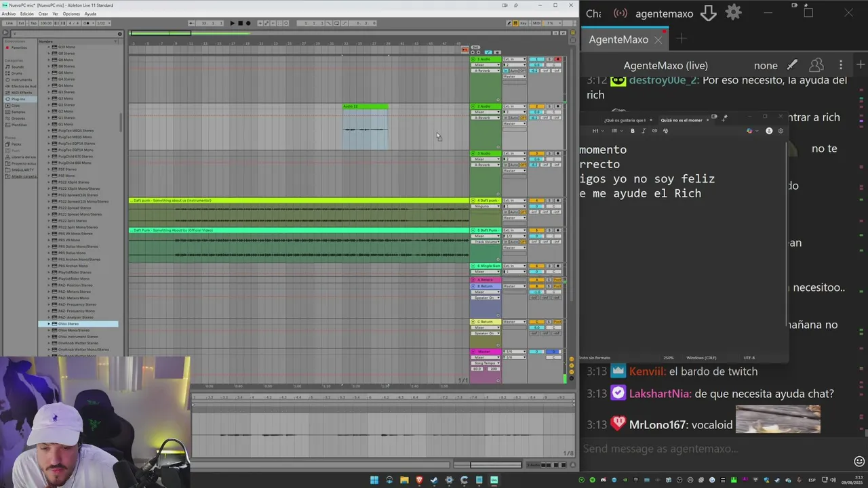Open track 5 Track Volume dropdown

coord(486,242)
